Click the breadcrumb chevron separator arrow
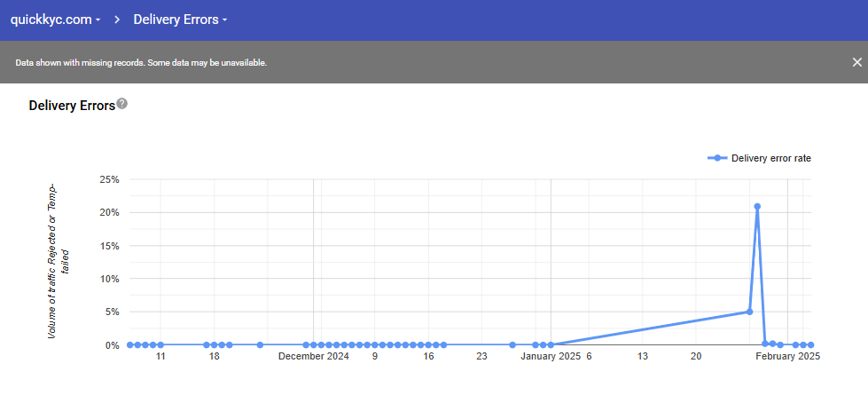Screen dimensions: 868x411 [x=117, y=20]
